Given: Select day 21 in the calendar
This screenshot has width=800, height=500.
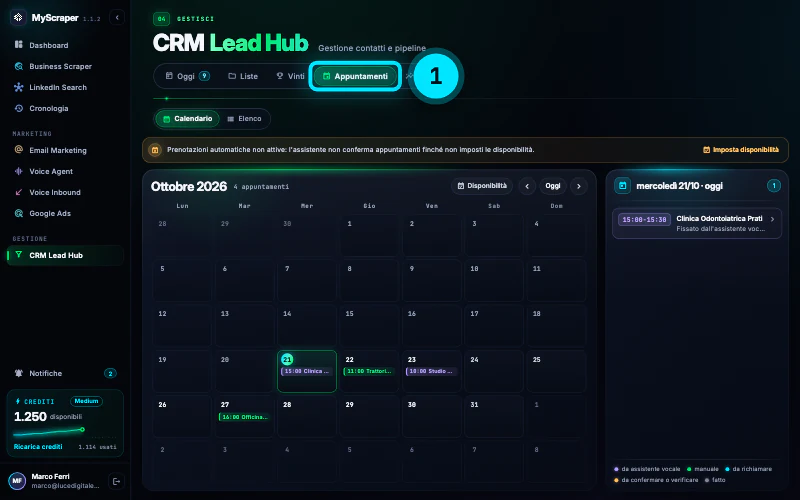Looking at the screenshot, I should [x=307, y=371].
